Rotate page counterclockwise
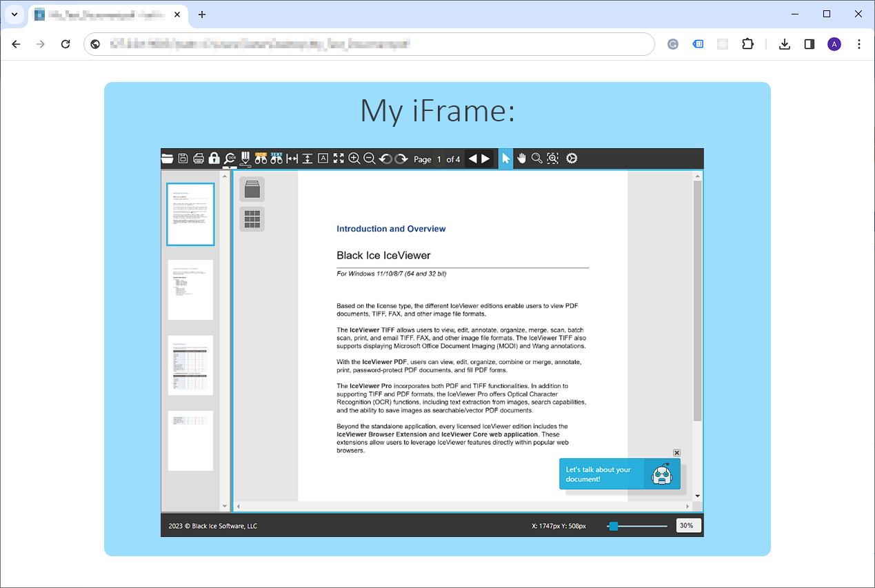 click(385, 159)
